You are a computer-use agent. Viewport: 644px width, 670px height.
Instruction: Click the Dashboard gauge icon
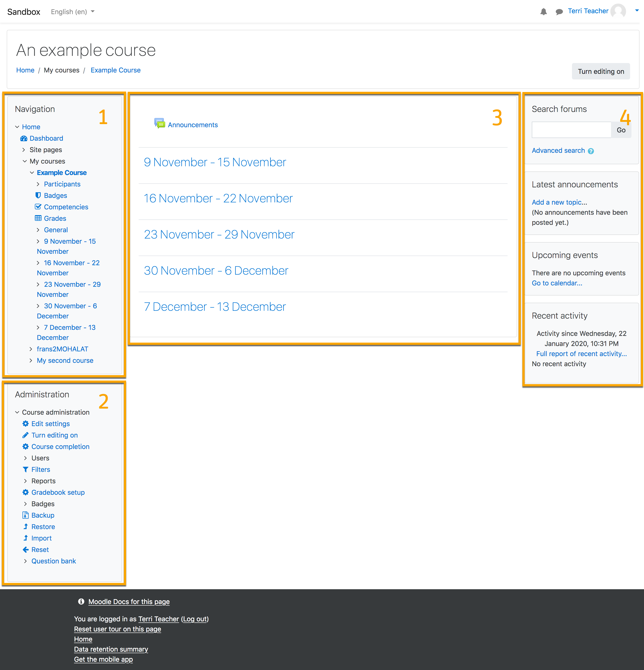(x=24, y=138)
